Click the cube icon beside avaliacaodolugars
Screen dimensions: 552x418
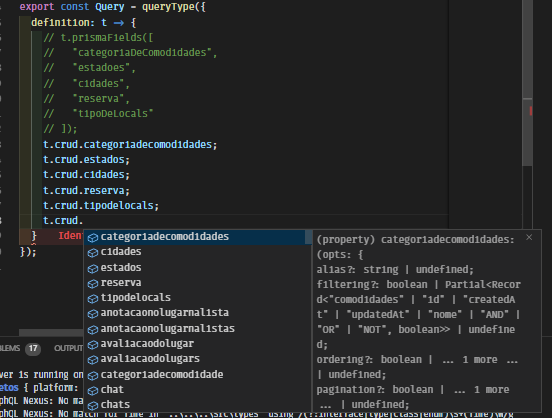[93, 360]
